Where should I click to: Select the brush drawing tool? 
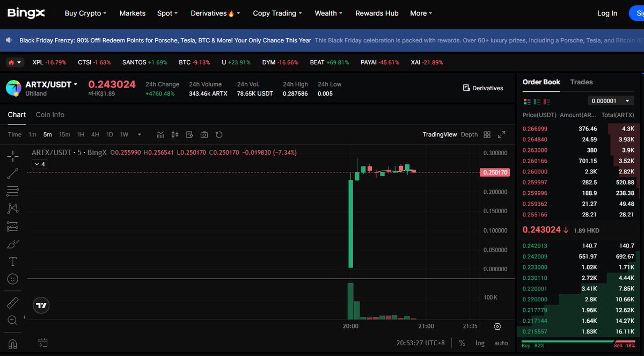tap(13, 244)
